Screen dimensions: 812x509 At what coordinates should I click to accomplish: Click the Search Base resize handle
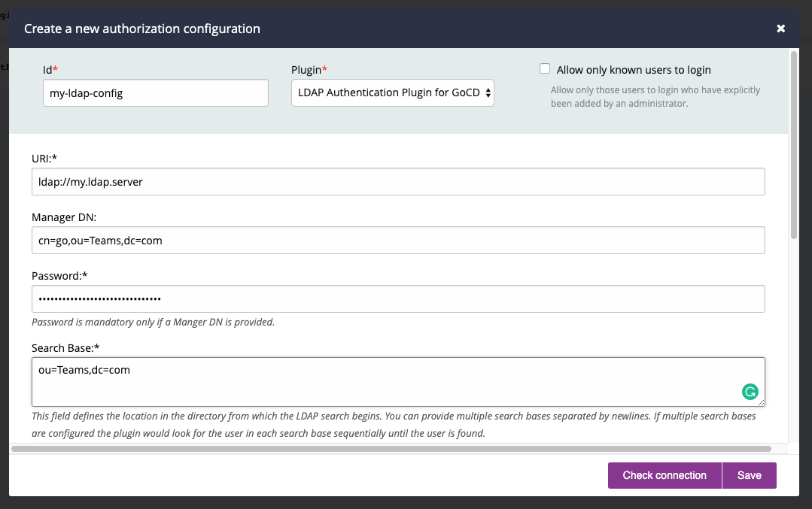point(761,402)
